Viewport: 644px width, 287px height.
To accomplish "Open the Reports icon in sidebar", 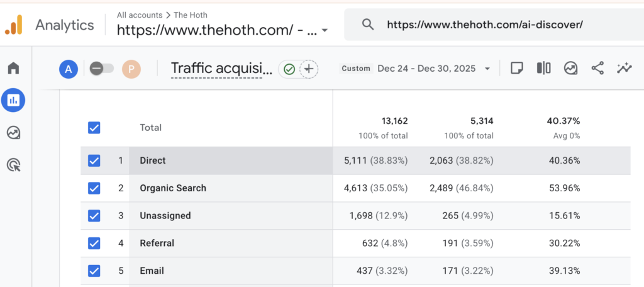I will [x=13, y=99].
